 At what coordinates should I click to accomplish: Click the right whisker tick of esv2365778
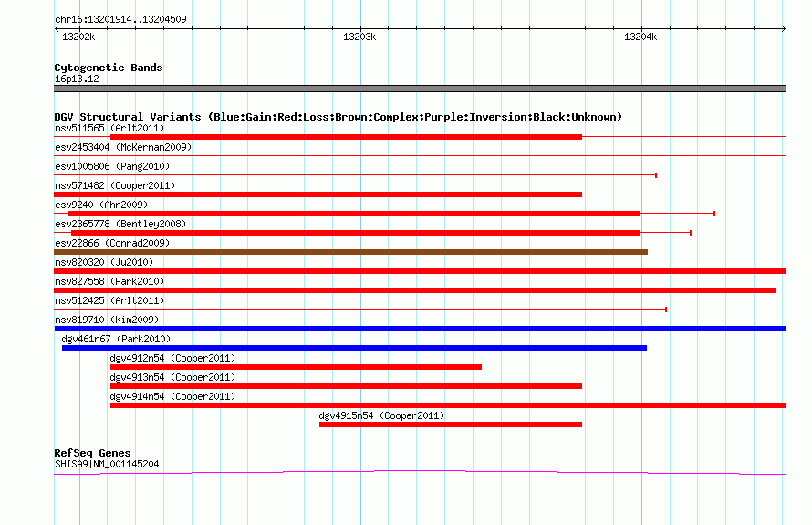coord(691,233)
